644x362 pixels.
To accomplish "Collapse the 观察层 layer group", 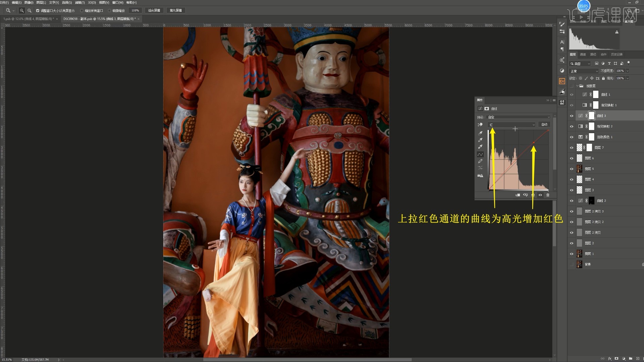I will tap(577, 86).
